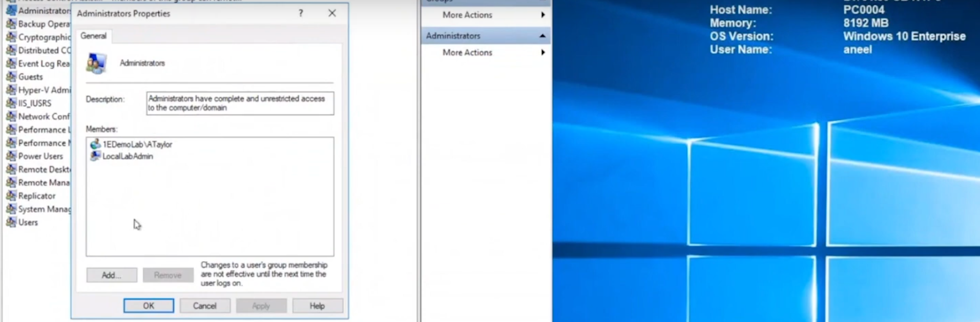Open the General tab
The height and width of the screenshot is (322, 980).
pyautogui.click(x=93, y=36)
